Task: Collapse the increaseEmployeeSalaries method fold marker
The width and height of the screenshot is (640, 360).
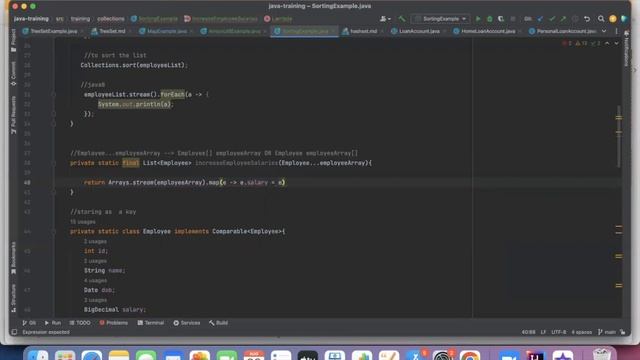Action: (x=53, y=163)
